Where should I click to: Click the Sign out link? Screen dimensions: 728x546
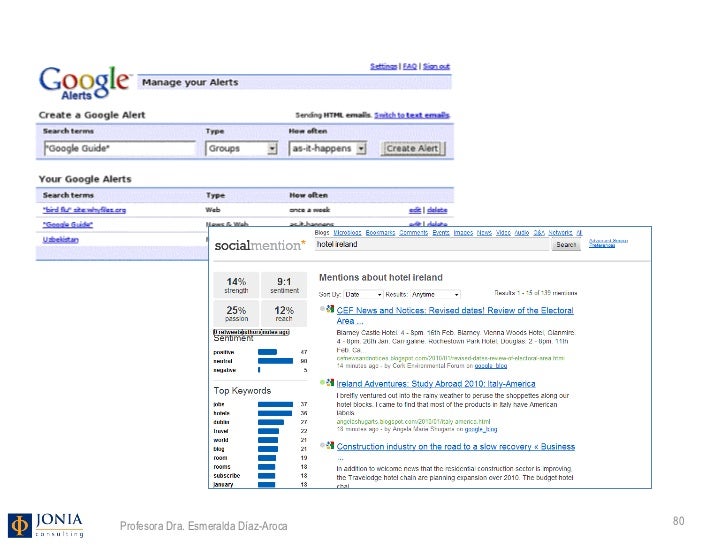(436, 66)
